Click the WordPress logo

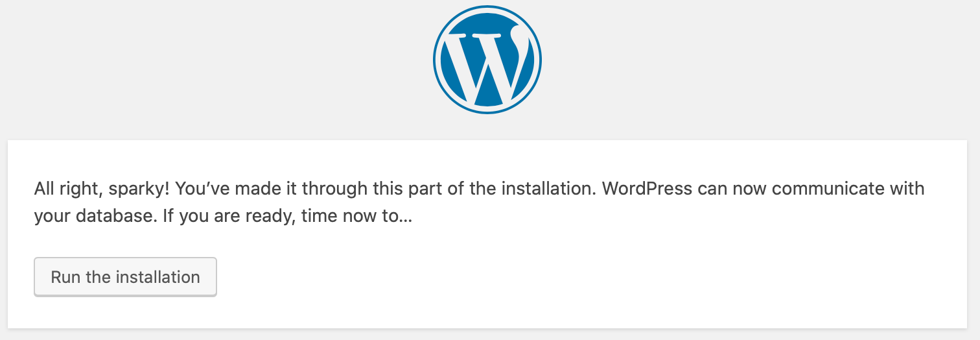(487, 59)
